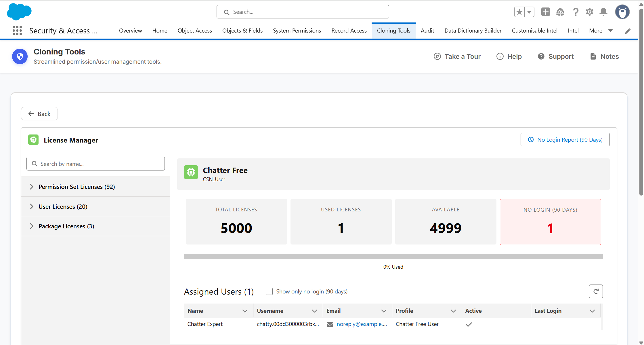The image size is (644, 345).
Task: Open the Objects & Fields tab
Action: [242, 31]
